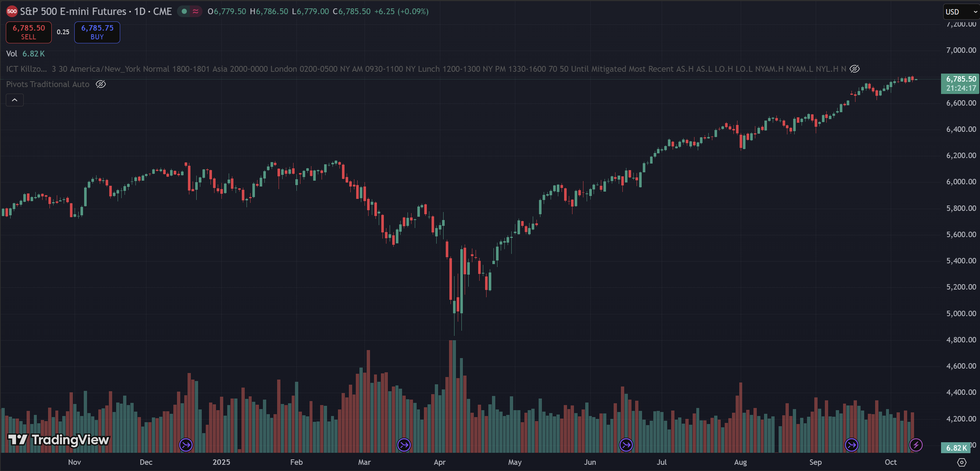
Task: Click the green market open status dot
Action: click(184, 11)
